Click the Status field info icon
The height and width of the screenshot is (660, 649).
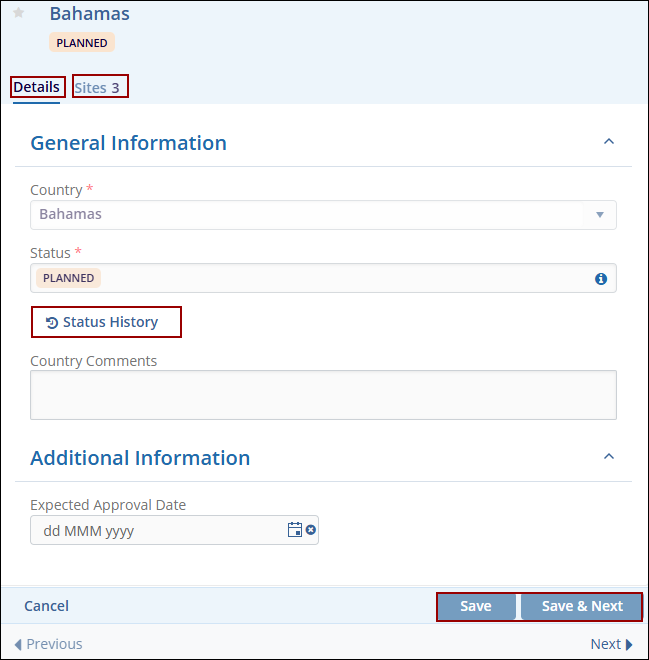coord(601,279)
